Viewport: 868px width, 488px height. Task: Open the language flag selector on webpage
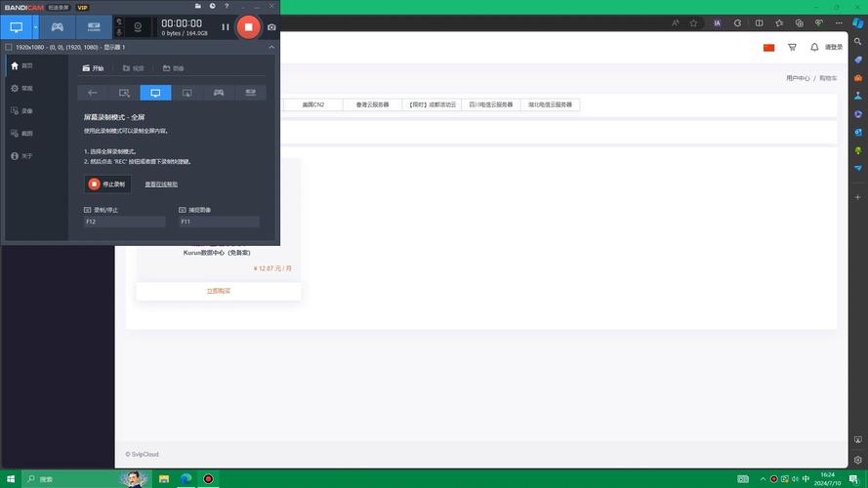(769, 48)
